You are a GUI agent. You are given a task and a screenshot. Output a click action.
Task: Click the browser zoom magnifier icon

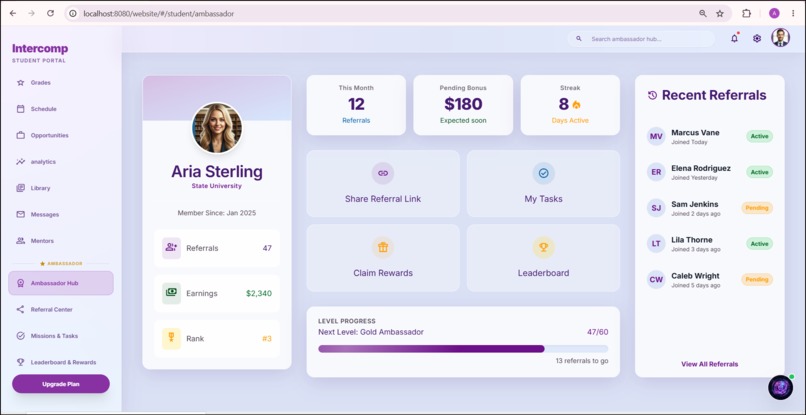[x=703, y=14]
